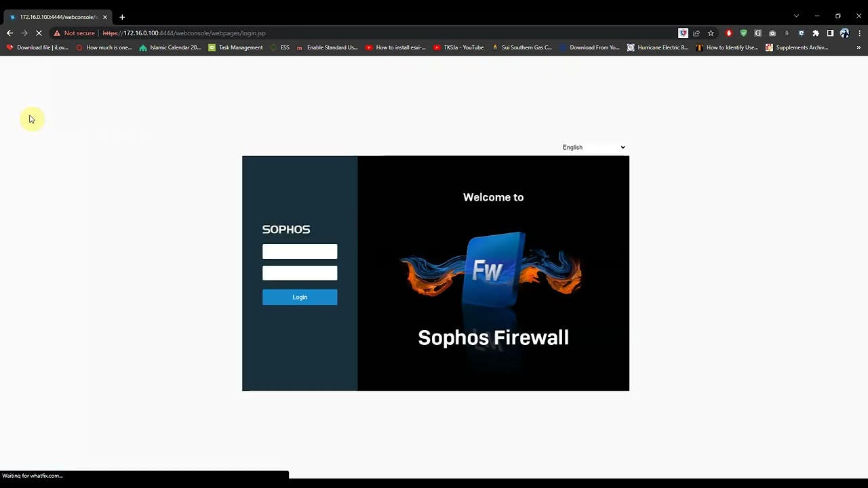Image resolution: width=868 pixels, height=488 pixels.
Task: Click the address bar URL
Action: click(x=184, y=33)
